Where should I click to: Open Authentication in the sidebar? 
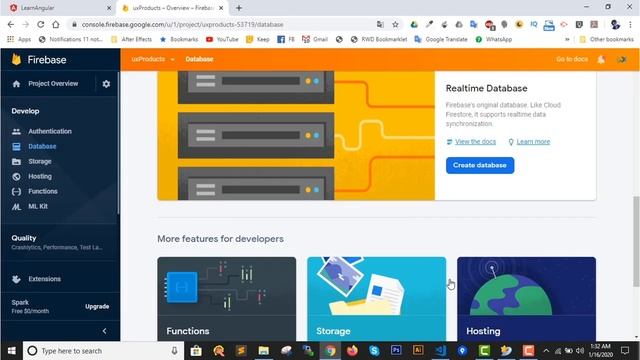50,131
